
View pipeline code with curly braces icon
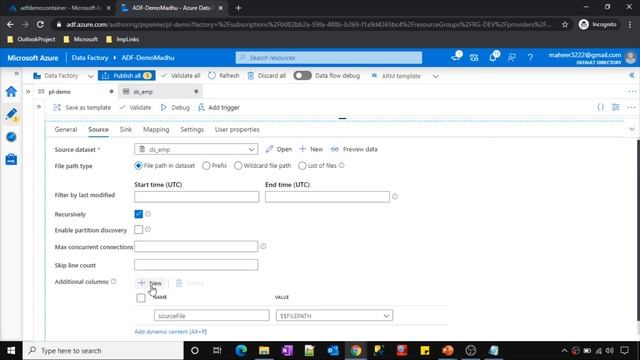(600, 107)
